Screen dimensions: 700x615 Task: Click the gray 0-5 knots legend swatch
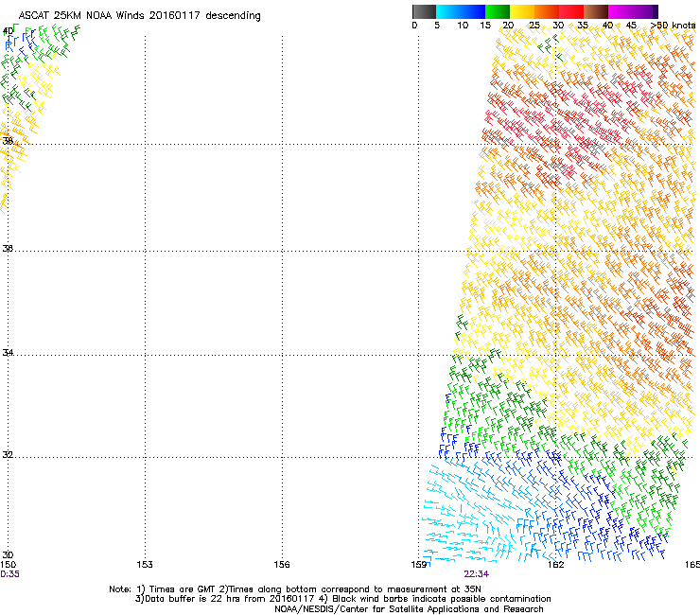point(424,11)
